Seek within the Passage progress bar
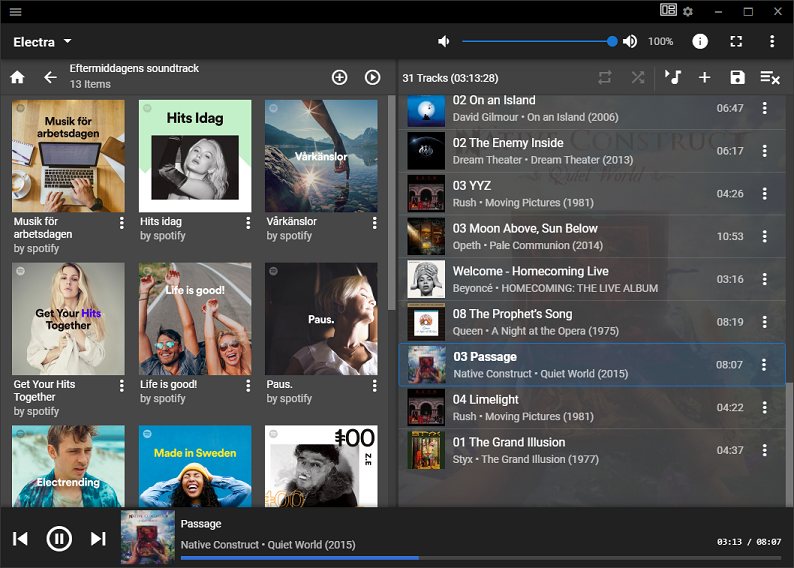794x568 pixels. point(481,558)
